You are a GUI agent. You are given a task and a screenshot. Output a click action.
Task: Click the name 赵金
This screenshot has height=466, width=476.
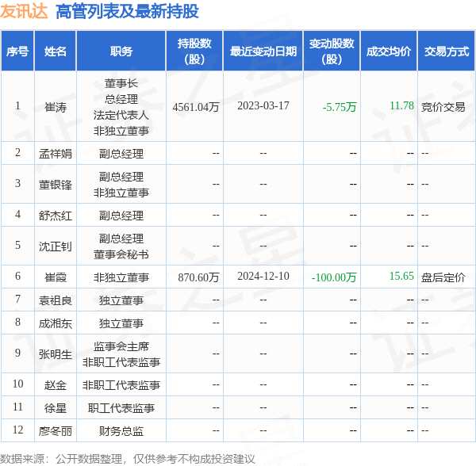(x=56, y=385)
